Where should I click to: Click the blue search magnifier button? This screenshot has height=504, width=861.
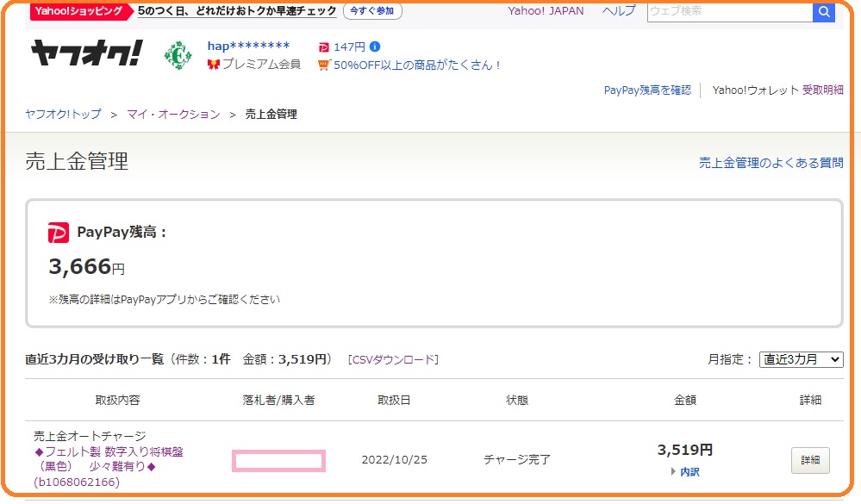click(x=824, y=11)
